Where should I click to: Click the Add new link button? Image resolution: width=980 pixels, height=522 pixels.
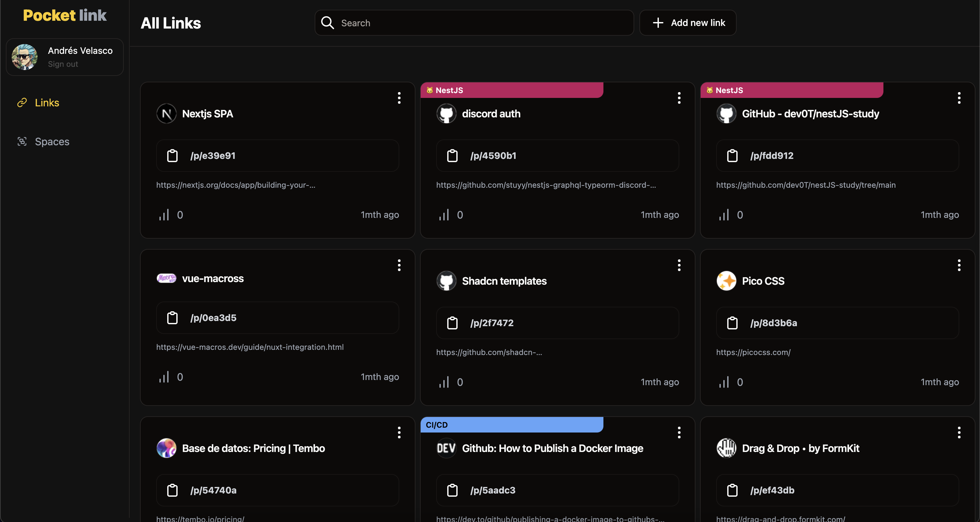coord(688,23)
